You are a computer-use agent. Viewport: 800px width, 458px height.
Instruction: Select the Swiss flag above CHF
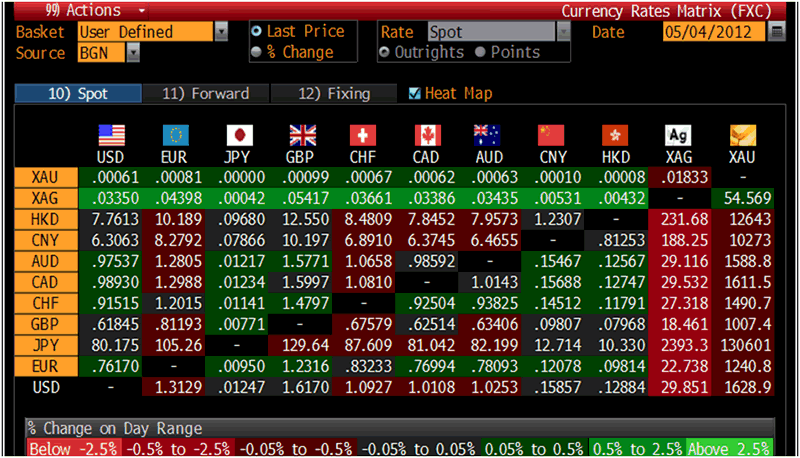click(364, 135)
